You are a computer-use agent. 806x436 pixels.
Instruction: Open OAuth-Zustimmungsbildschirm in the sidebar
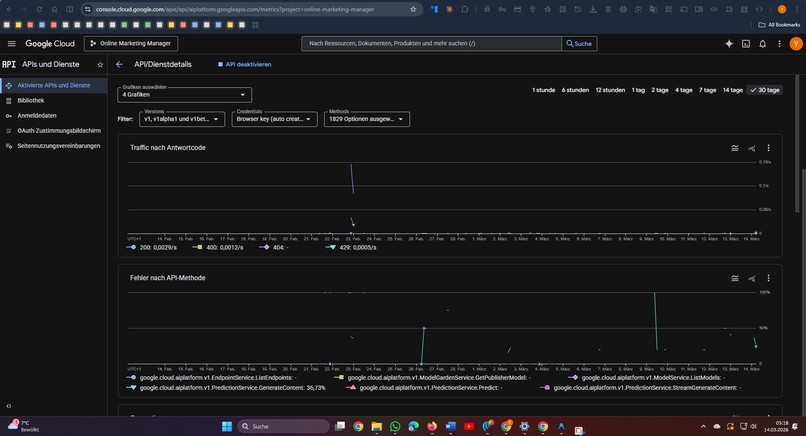coord(53,131)
